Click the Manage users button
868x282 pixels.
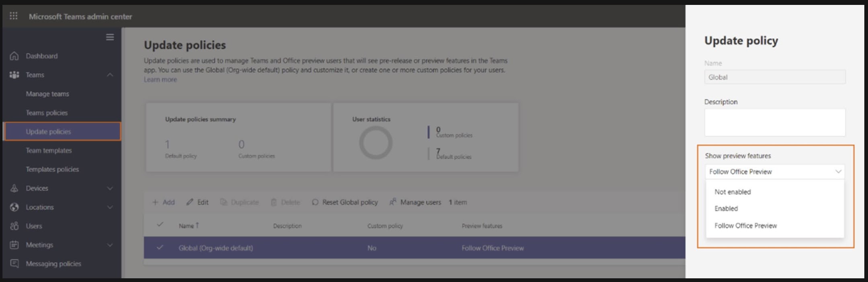[x=415, y=202]
